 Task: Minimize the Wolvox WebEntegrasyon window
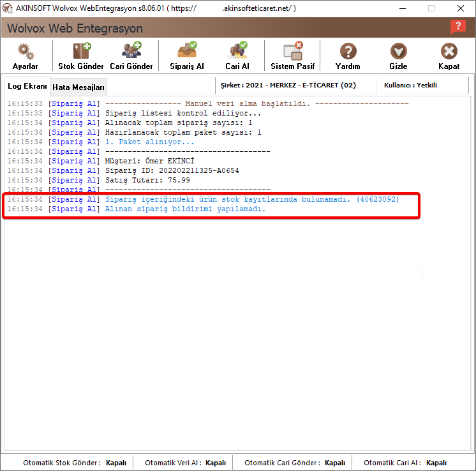point(403,8)
